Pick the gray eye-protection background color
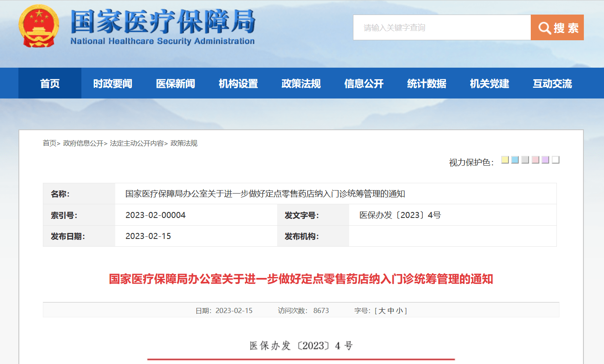604x364 pixels. pyautogui.click(x=525, y=160)
